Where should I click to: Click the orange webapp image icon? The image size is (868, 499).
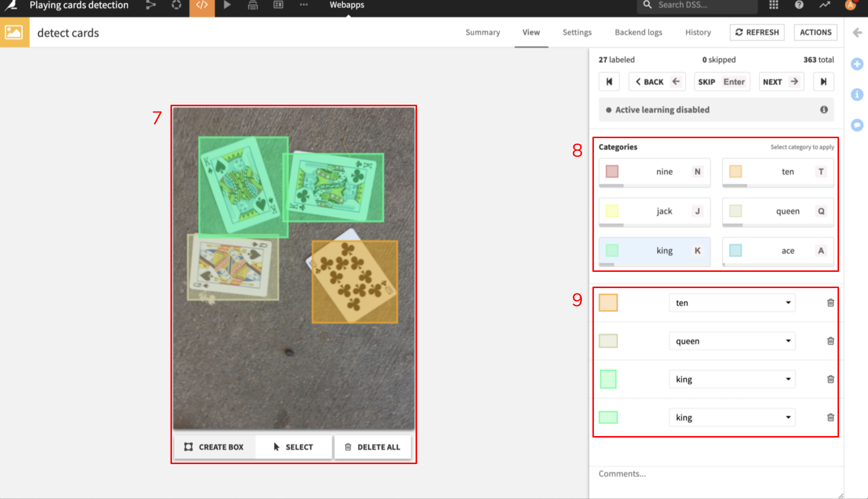coord(14,32)
